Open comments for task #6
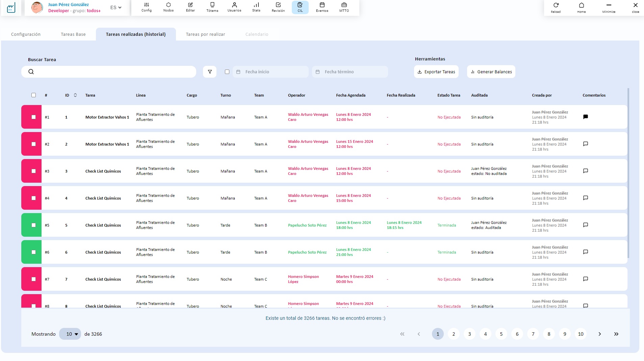 click(586, 252)
